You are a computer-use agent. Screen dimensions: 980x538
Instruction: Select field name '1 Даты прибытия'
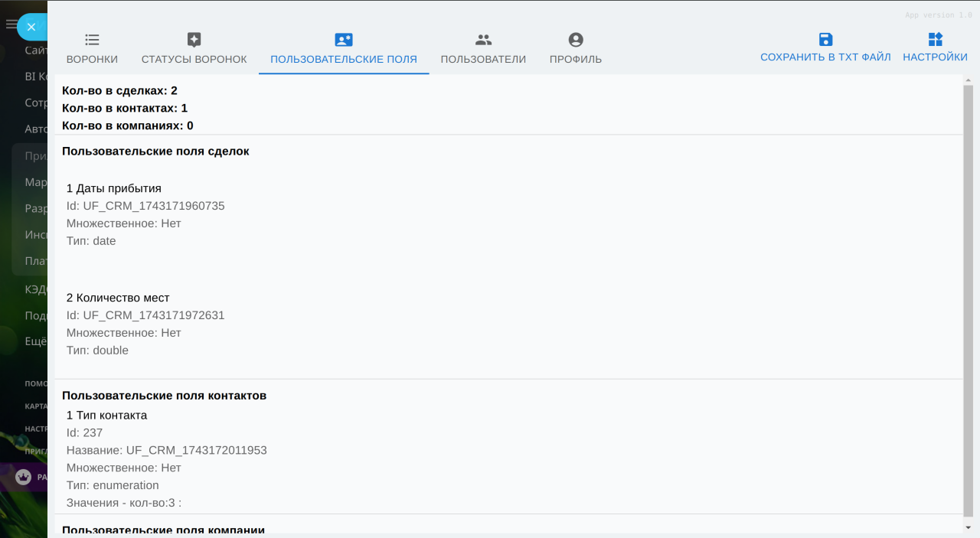[114, 188]
